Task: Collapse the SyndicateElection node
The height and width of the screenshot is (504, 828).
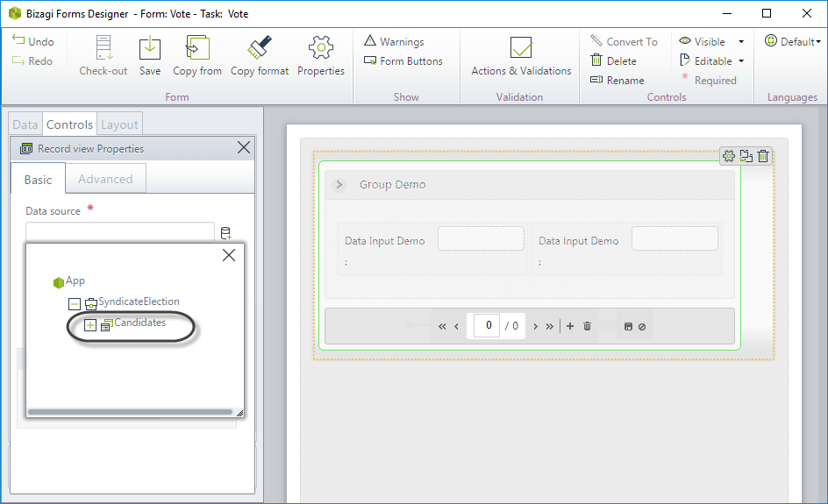Action: (75, 304)
